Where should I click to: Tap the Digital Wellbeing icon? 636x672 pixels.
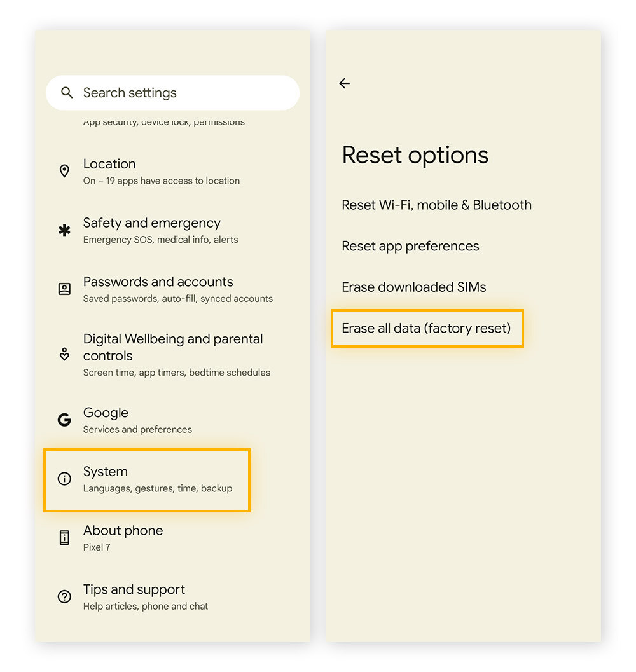[64, 355]
